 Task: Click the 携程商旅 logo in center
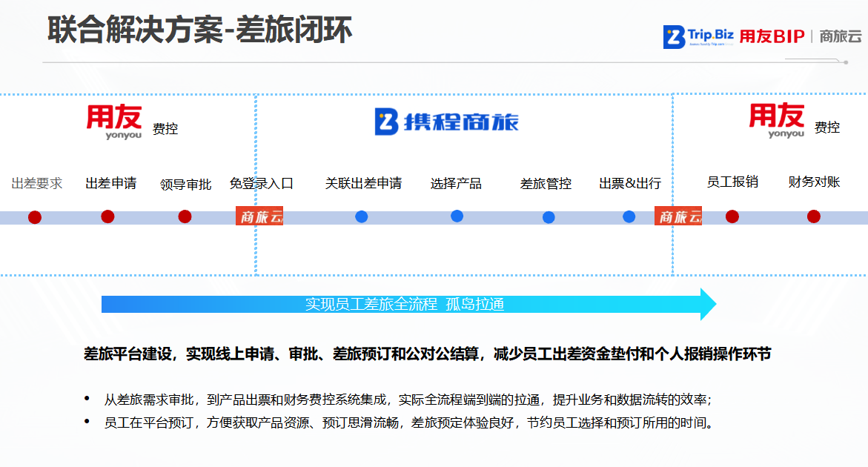446,122
